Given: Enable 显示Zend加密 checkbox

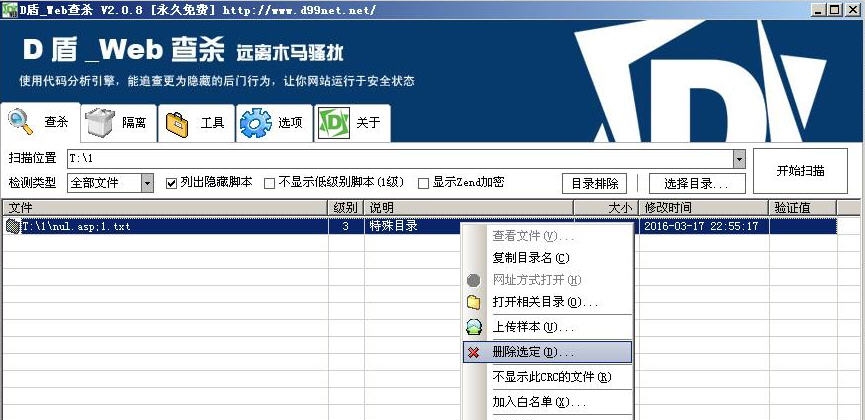Looking at the screenshot, I should (x=423, y=183).
